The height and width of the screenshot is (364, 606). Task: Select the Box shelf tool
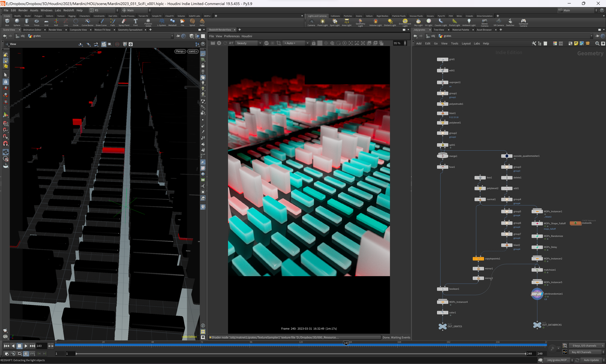tap(7, 22)
